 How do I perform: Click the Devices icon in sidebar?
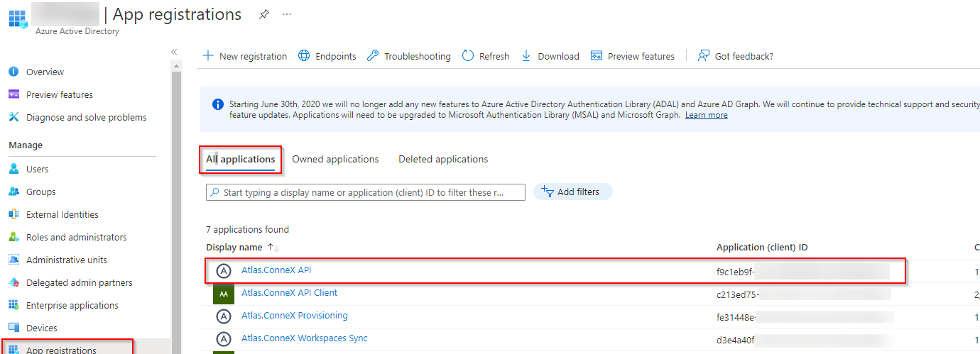(13, 328)
